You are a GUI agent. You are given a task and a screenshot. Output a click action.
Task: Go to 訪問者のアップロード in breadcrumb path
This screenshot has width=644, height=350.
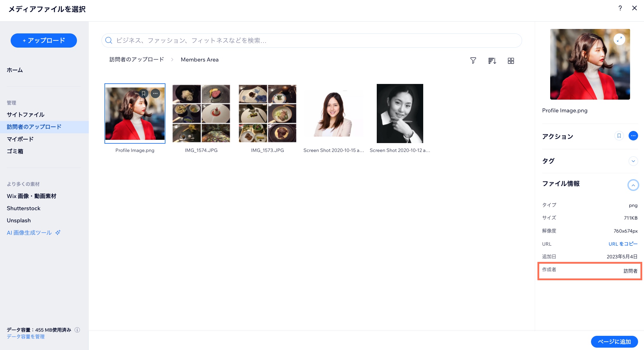pos(136,60)
